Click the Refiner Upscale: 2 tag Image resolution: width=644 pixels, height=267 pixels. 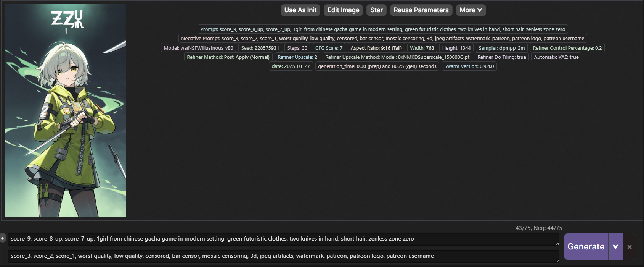[297, 57]
